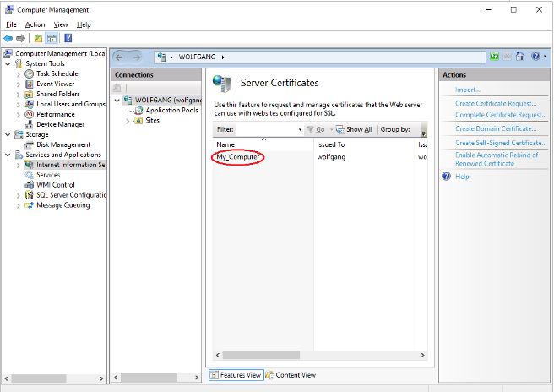The width and height of the screenshot is (554, 392).
Task: Click the Message Queuing icon
Action: tap(29, 205)
